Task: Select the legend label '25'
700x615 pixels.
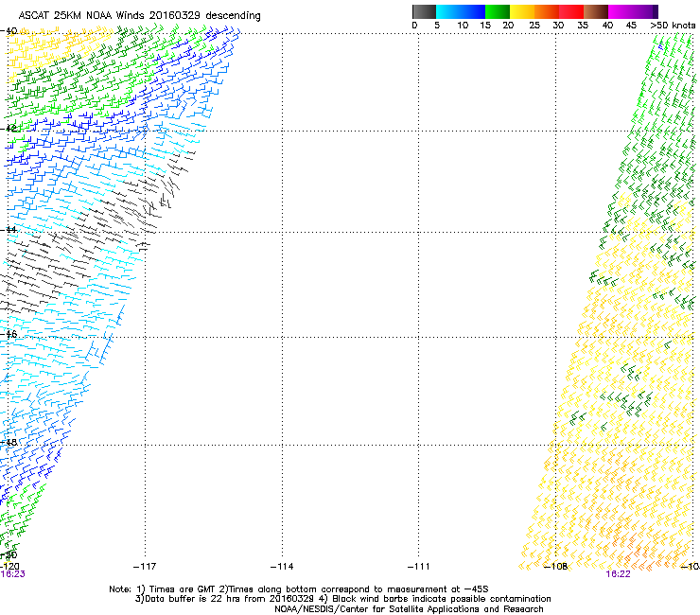Action: (x=534, y=26)
